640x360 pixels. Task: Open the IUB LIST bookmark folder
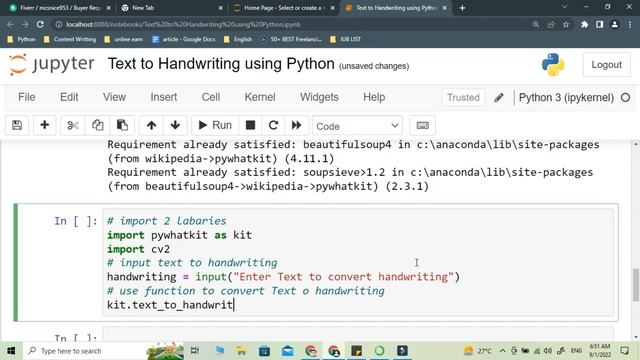[x=345, y=39]
